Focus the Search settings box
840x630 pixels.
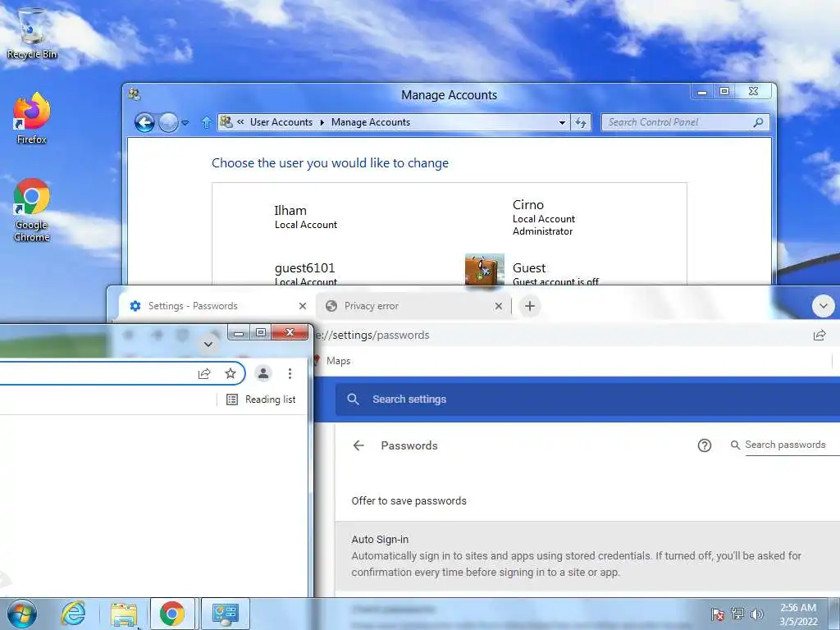point(587,399)
